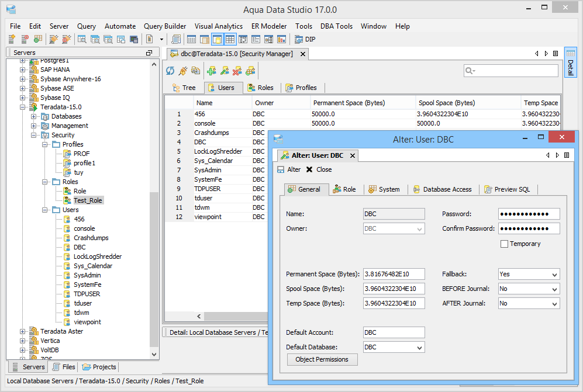
Task: Switch to the Files panel tab
Action: (x=64, y=367)
